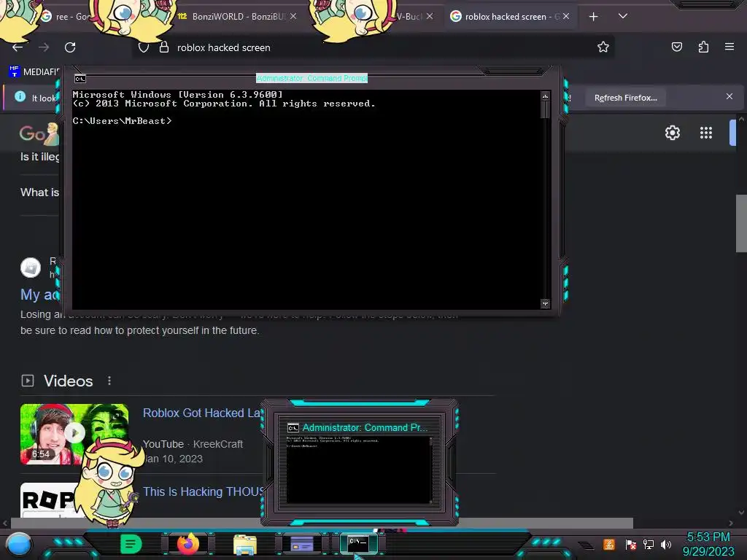Go back in Firefox

click(x=18, y=47)
